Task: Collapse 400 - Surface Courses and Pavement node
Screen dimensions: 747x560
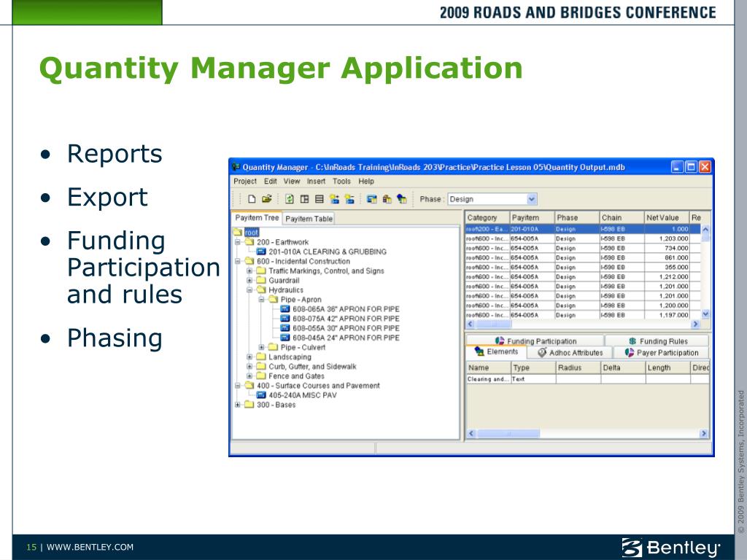Action: pos(237,385)
